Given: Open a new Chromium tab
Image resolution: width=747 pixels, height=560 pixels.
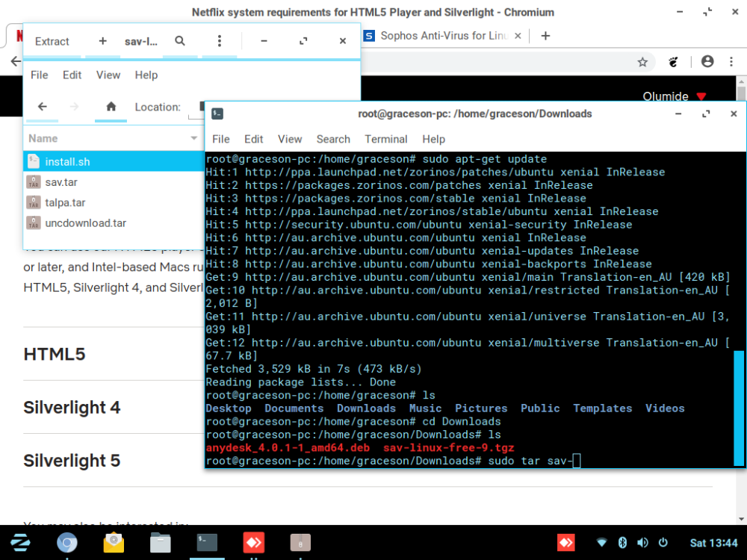Looking at the screenshot, I should coord(545,36).
